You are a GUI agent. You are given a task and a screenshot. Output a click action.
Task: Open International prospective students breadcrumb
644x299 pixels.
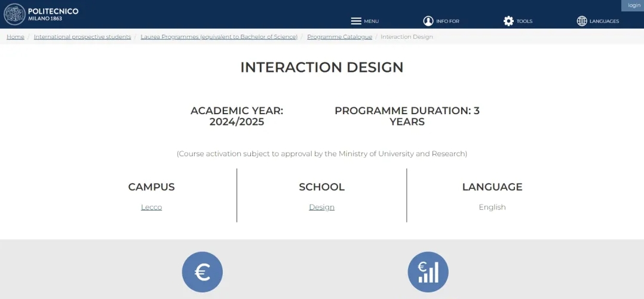coord(82,36)
